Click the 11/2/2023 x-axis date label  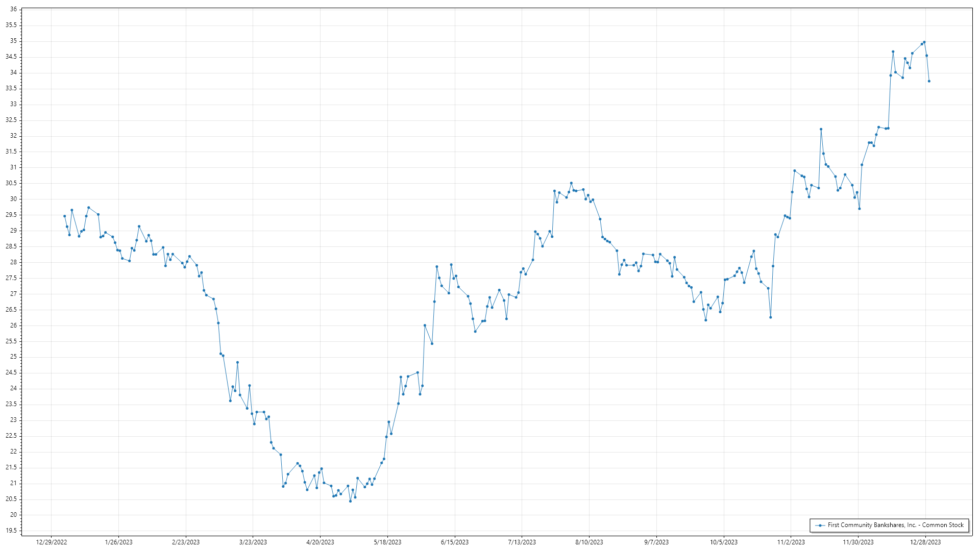[x=791, y=542]
